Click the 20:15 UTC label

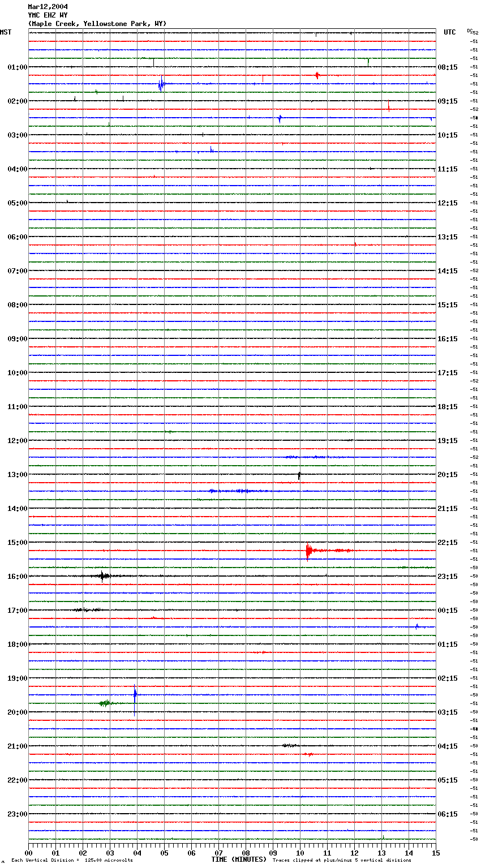448,475
